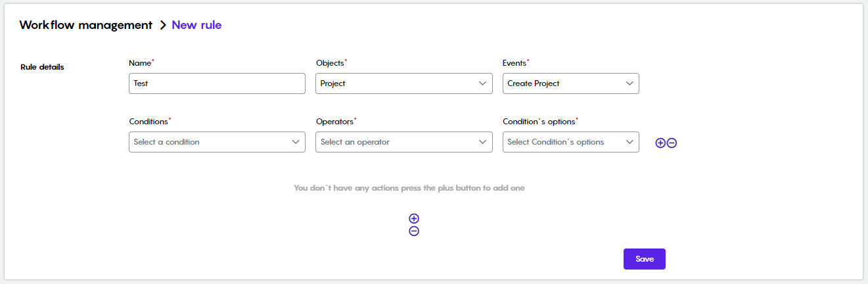Expand Objects dropdown showing Project
Viewport: 868px width, 284px height.
point(404,83)
